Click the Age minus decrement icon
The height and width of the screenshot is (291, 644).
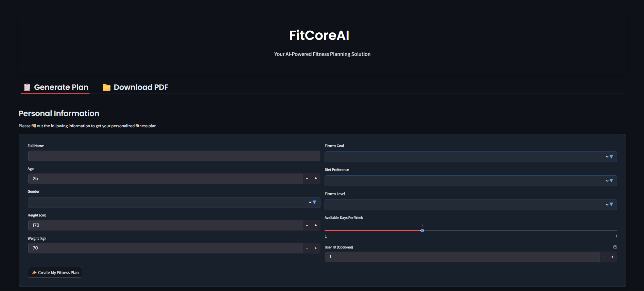coord(307,179)
